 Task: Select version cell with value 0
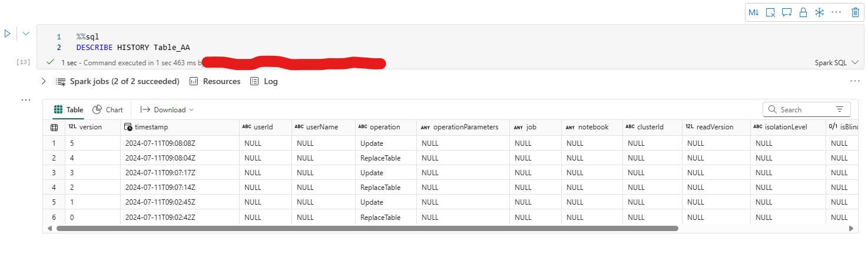[x=92, y=217]
